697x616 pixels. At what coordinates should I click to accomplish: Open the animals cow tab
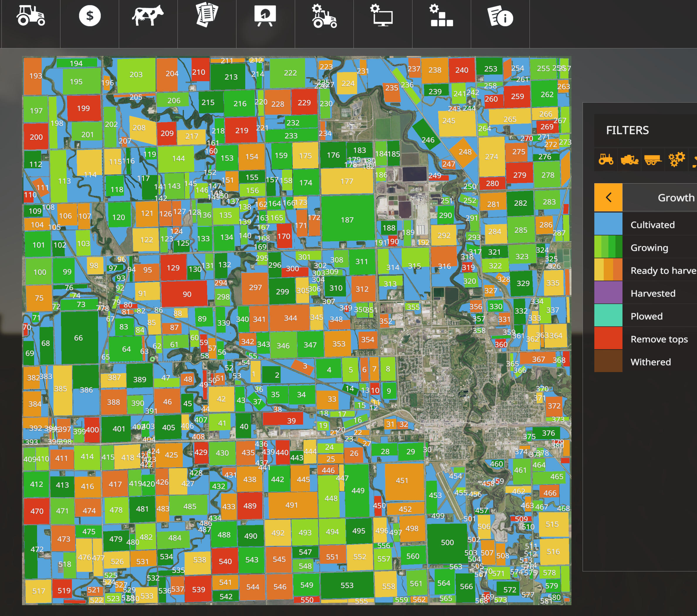click(x=148, y=15)
